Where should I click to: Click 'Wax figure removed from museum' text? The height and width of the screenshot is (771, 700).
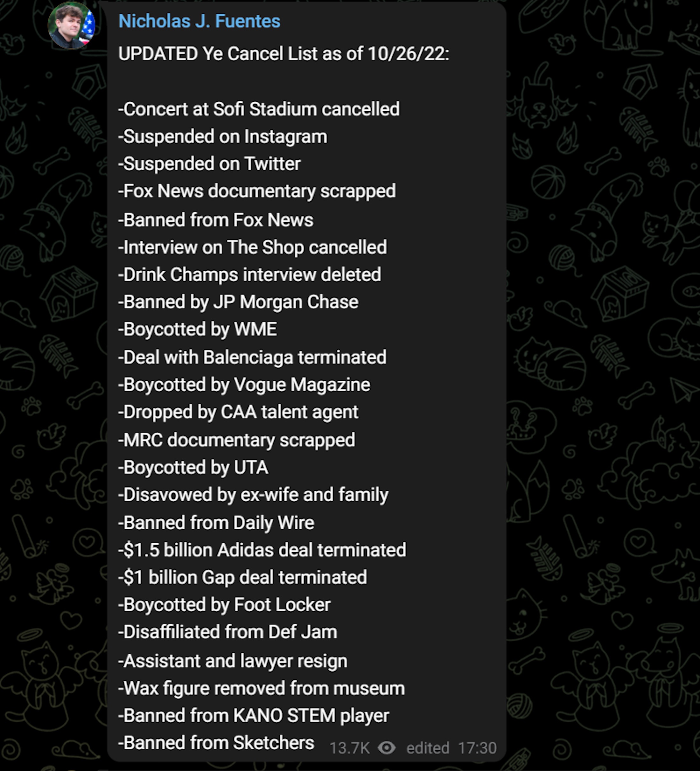(261, 688)
